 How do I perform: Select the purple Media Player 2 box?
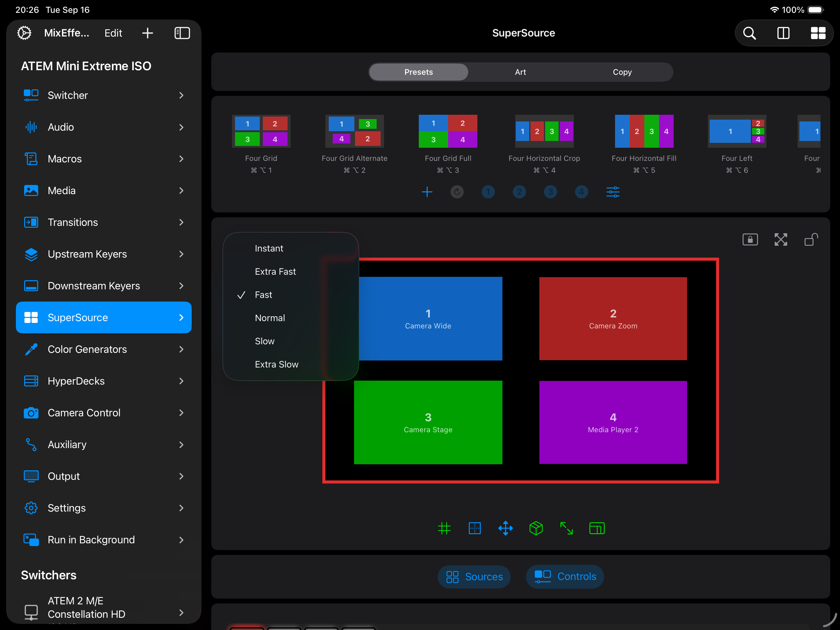pos(613,422)
